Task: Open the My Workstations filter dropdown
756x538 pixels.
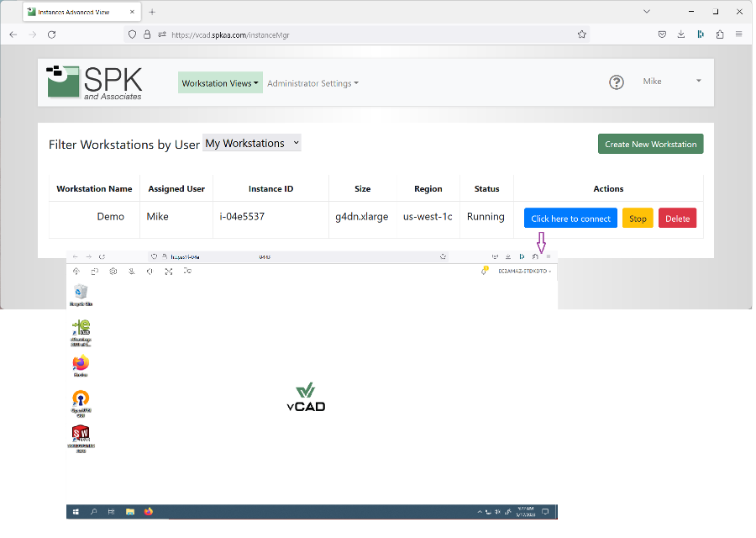Action: 252,143
